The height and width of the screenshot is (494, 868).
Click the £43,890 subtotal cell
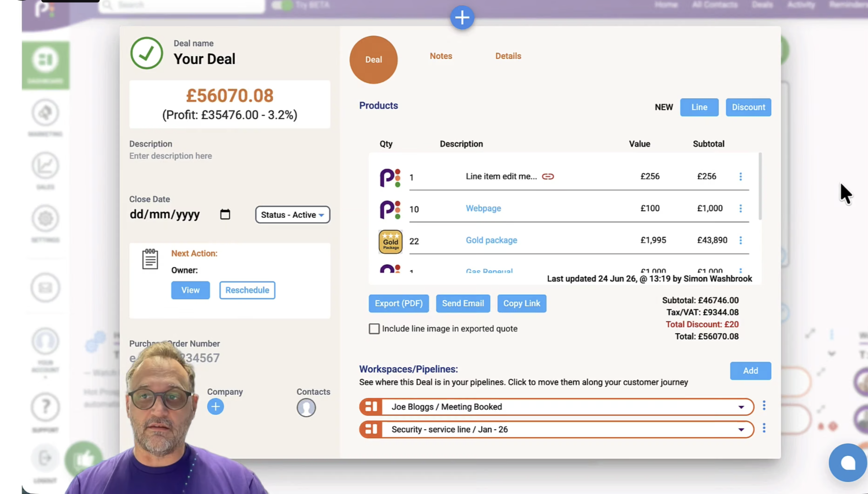point(712,240)
